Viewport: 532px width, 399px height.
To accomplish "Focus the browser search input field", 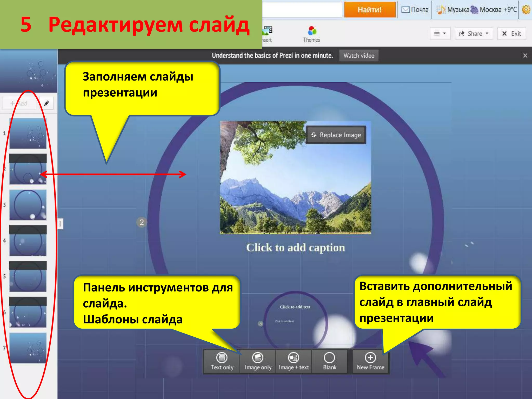I will tap(302, 10).
